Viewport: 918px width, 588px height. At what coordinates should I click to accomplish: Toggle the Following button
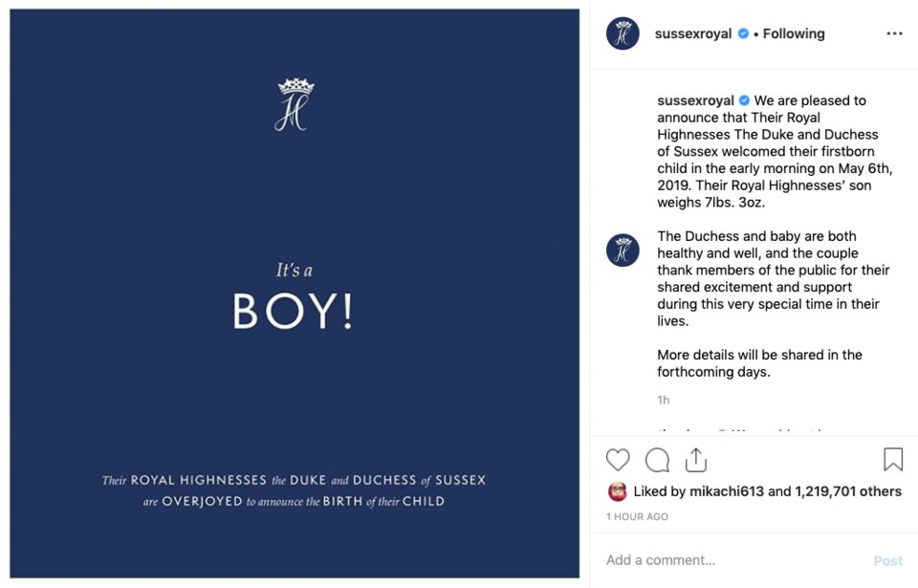coord(794,33)
